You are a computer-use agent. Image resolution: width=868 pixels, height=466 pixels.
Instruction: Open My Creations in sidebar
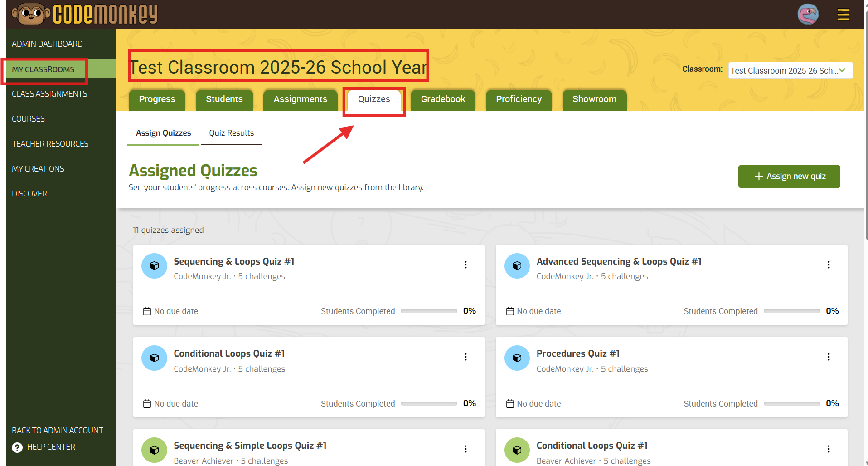38,169
